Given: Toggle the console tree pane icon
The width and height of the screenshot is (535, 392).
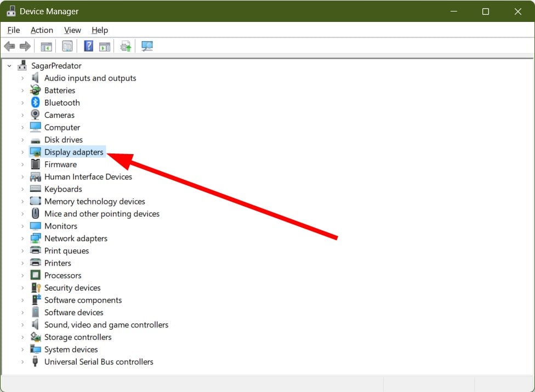Looking at the screenshot, I should 46,46.
